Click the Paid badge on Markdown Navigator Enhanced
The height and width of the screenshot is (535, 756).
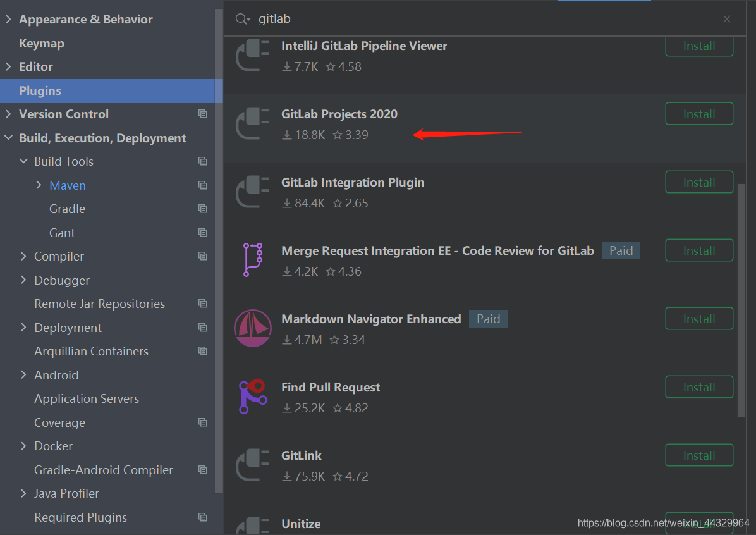tap(488, 318)
